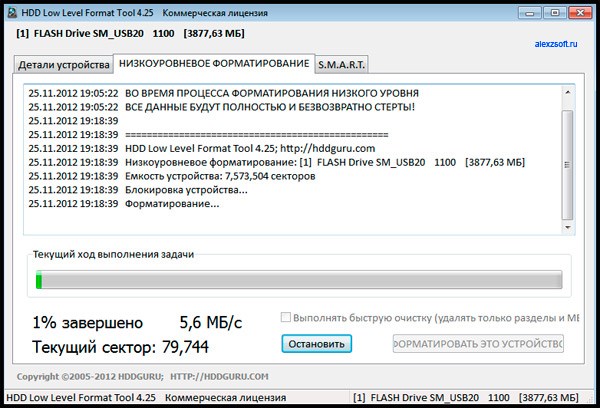Select the log line ВО ВРЕМЯ ПРОЦЕССА ФОРМАТИРОВАНИЯ
The width and height of the screenshot is (600, 408).
click(x=223, y=93)
